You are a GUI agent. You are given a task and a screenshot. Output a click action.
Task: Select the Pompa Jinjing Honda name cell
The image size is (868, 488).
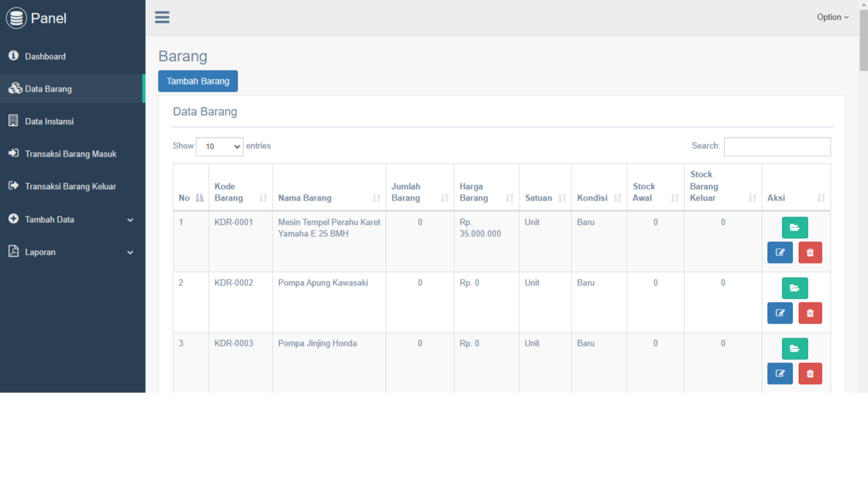(329, 363)
